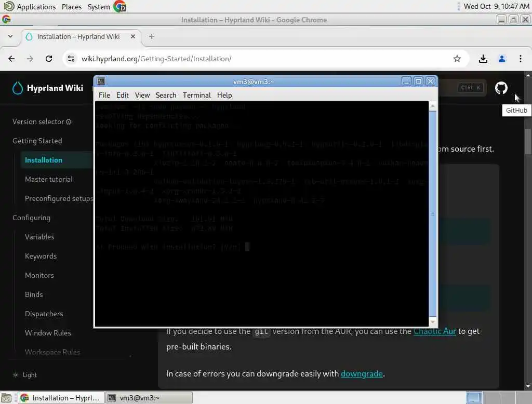
Task: Switch to the vm3@vm3:~ taskbar button
Action: (149, 398)
